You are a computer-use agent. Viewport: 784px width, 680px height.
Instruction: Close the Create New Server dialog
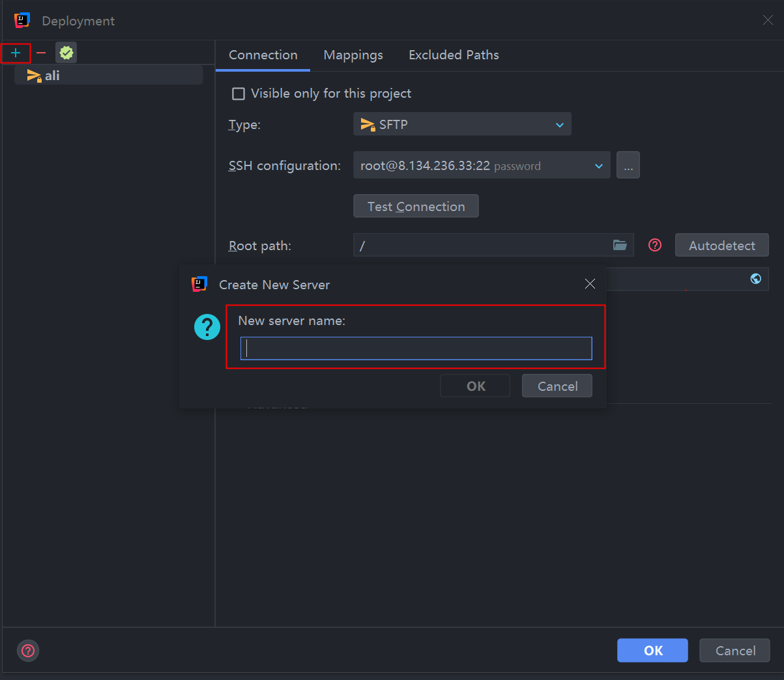pyautogui.click(x=590, y=284)
